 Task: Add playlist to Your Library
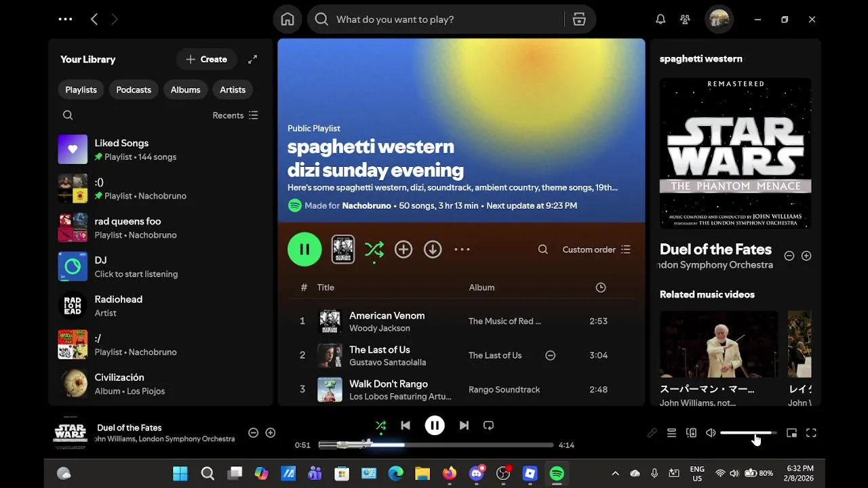[403, 249]
